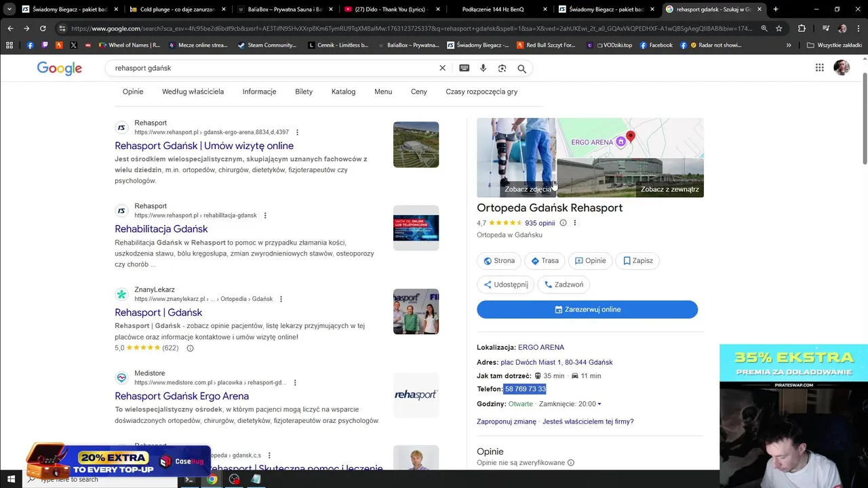Click the Zobacz zdjęcia photo thumbnail
This screenshot has width=868, height=488.
pos(516,158)
